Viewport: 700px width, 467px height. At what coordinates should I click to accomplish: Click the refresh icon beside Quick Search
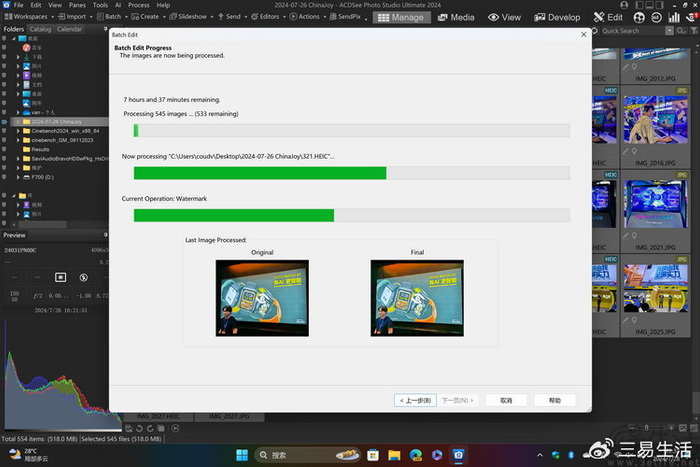(x=595, y=31)
